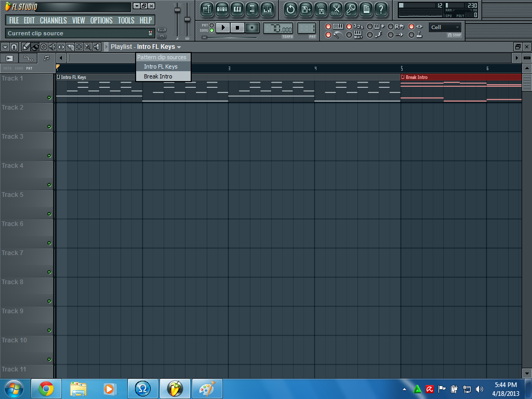Pick the Zoom magnifier tool in Playlist
The height and width of the screenshot is (399, 532).
pyautogui.click(x=87, y=47)
